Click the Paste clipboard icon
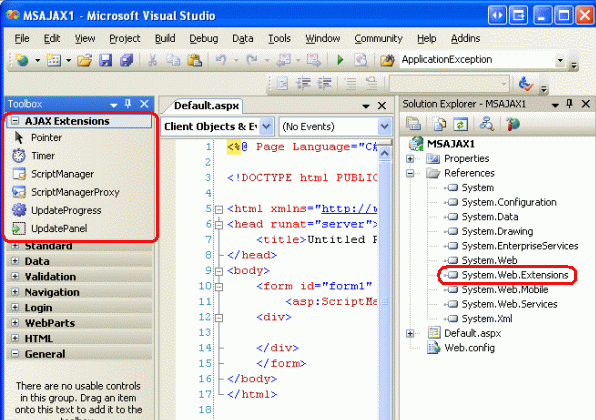The height and width of the screenshot is (420, 596). 195,60
